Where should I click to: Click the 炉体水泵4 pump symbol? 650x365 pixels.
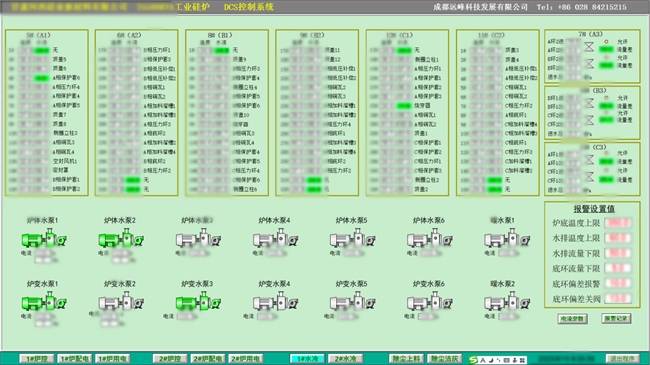276,238
